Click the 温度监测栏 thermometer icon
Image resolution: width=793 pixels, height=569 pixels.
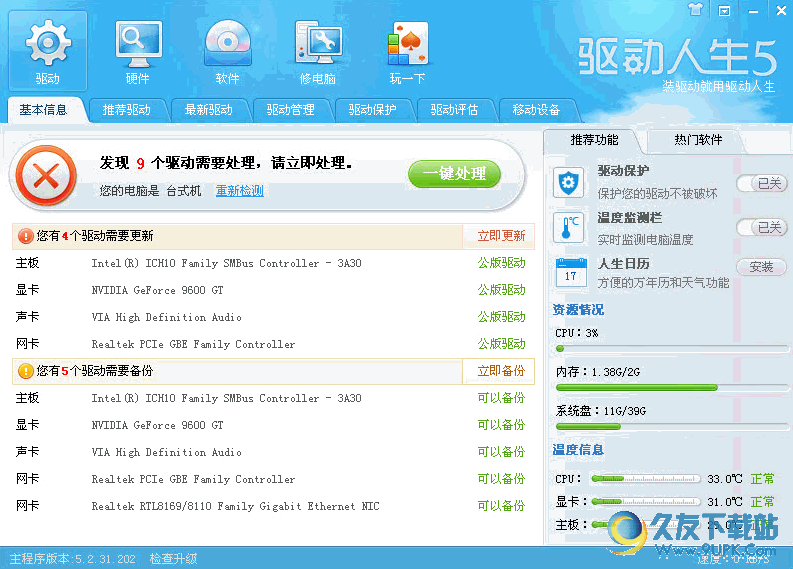[x=568, y=228]
